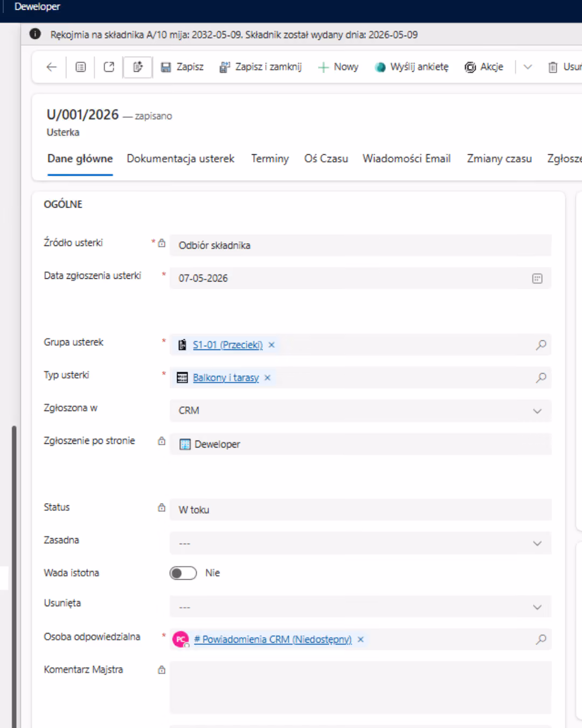
Task: Search Typ usterki with magnifier icon
Action: click(x=541, y=377)
